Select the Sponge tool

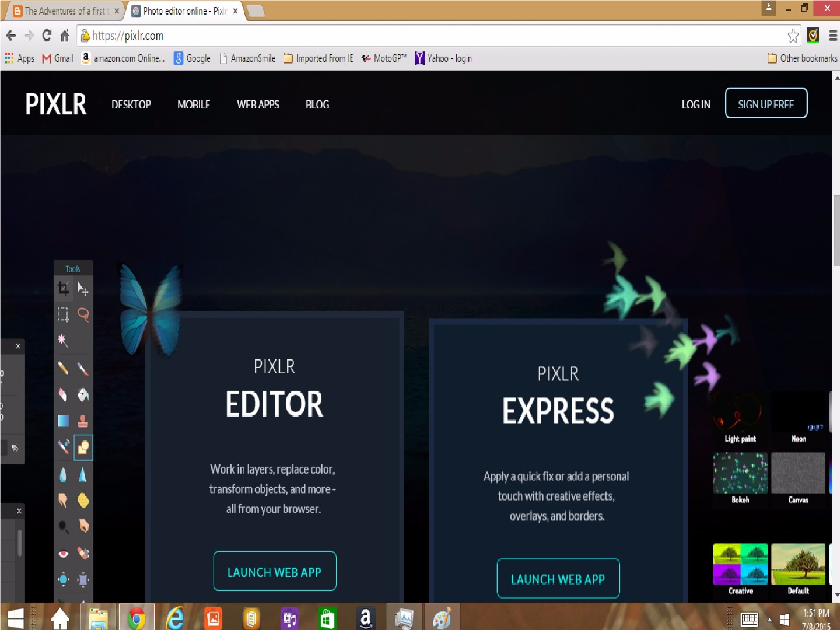[x=83, y=501]
